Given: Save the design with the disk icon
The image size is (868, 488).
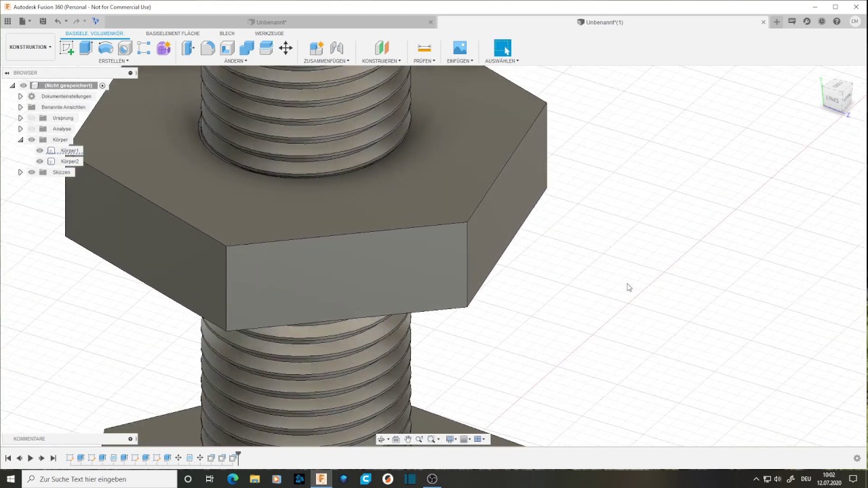Looking at the screenshot, I should point(43,22).
